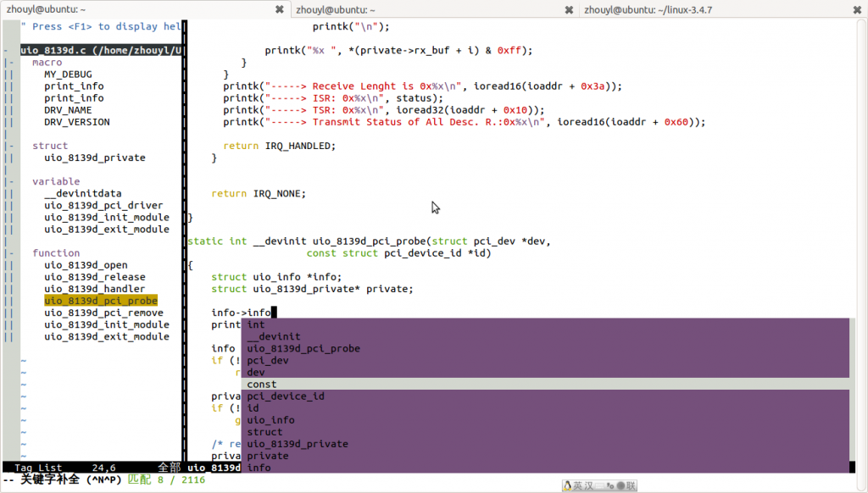The image size is (868, 493).
Task: Close the second zhouyl@ubuntu terminal tab
Action: [570, 9]
